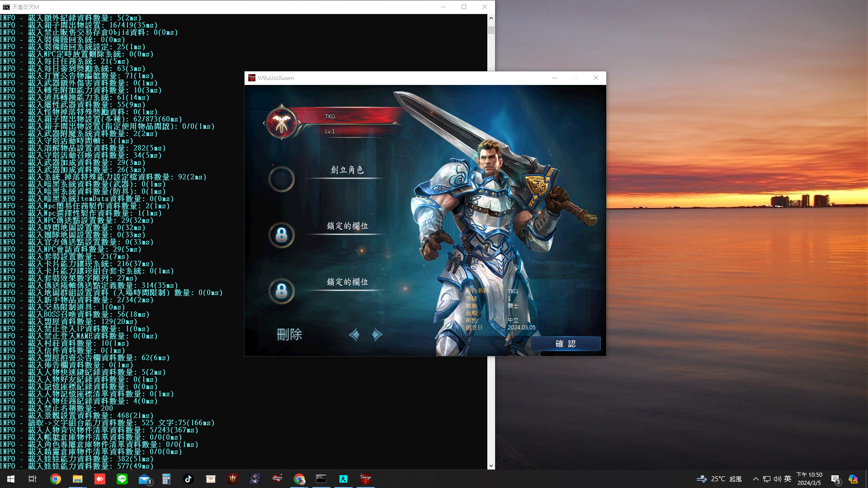The height and width of the screenshot is (488, 868).
Task: Open Google Chrome from the taskbar
Action: pyautogui.click(x=56, y=479)
